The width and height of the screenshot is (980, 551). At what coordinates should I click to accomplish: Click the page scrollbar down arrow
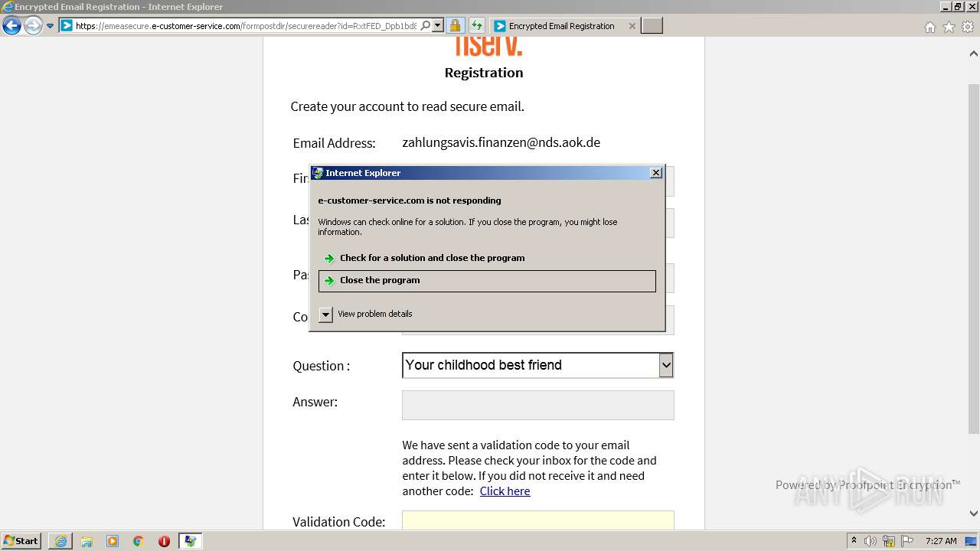click(974, 514)
